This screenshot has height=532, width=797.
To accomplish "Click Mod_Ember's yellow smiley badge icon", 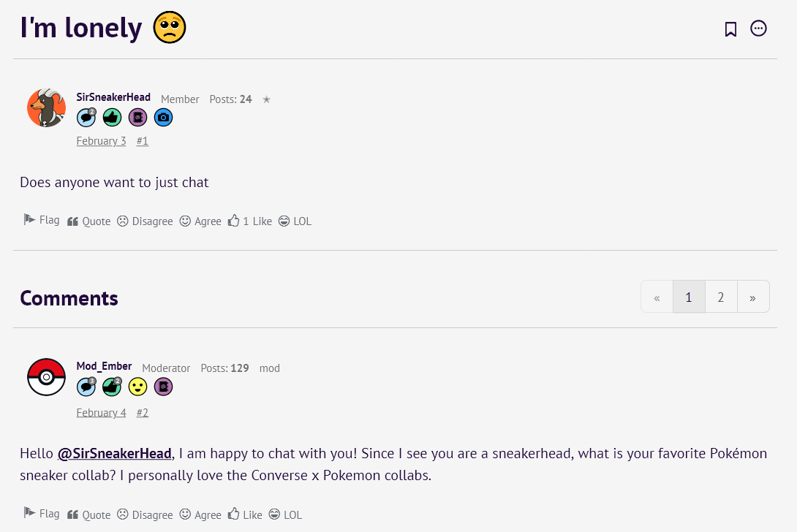I will [x=137, y=387].
